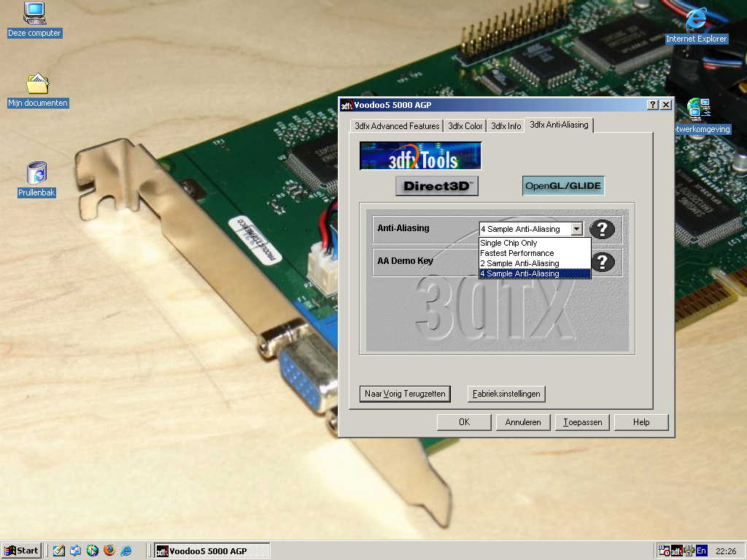Image resolution: width=747 pixels, height=560 pixels.
Task: Select the OpenGL/GLIDE settings button
Action: [x=563, y=186]
